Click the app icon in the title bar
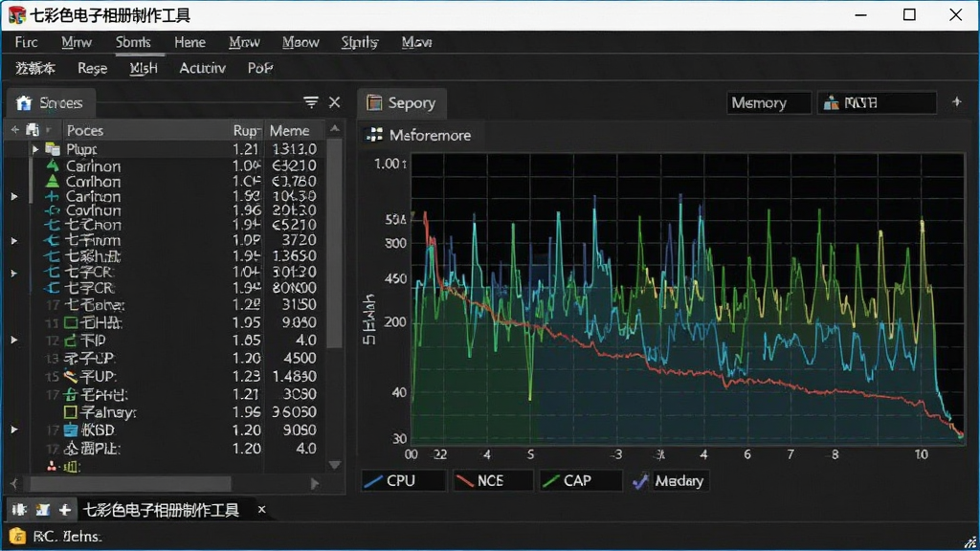Image resolution: width=980 pixels, height=551 pixels. (x=17, y=15)
